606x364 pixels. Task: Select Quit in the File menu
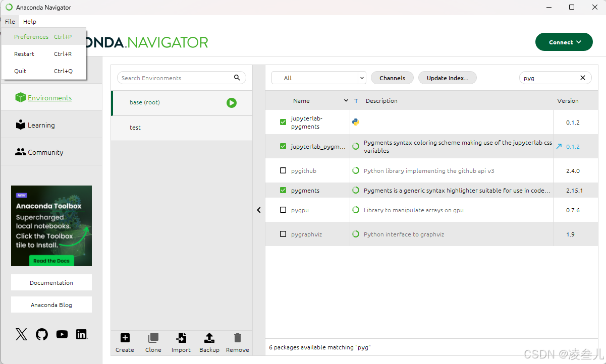(x=43, y=71)
